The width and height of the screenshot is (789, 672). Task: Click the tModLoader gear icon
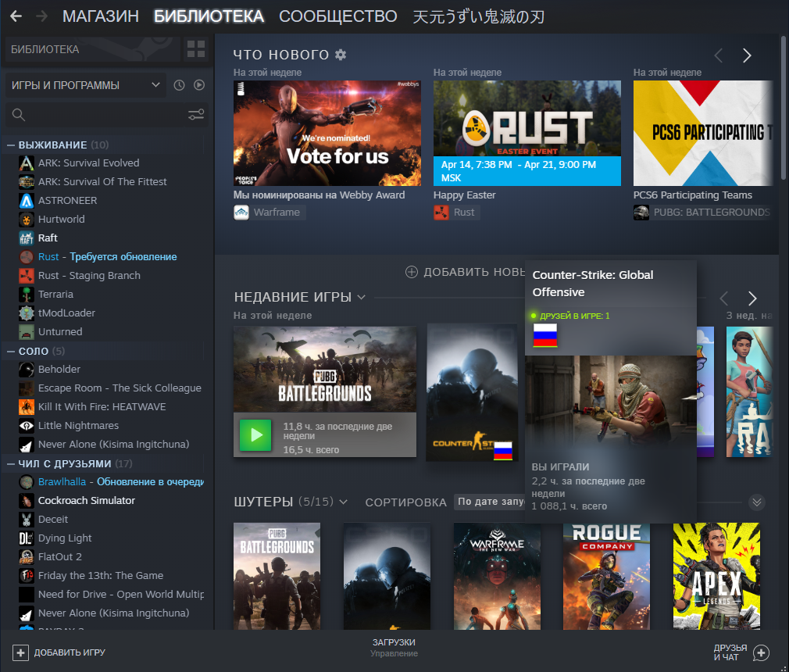(26, 313)
